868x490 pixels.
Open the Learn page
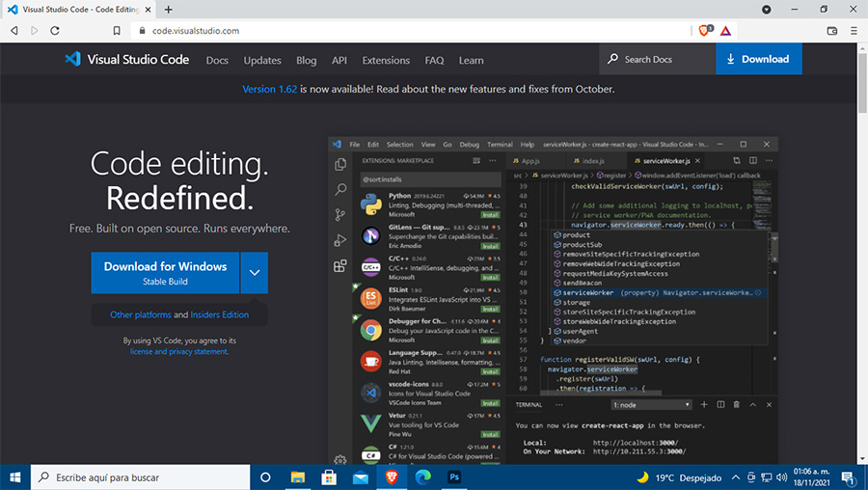coord(471,61)
